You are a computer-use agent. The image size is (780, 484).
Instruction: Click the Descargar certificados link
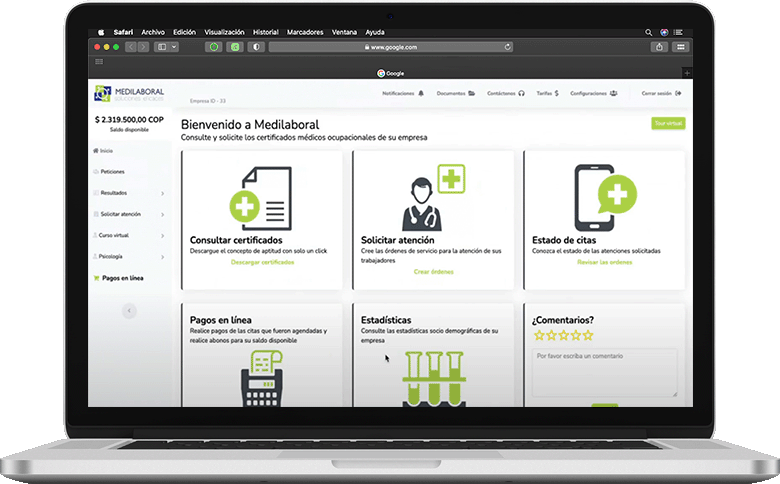[262, 262]
